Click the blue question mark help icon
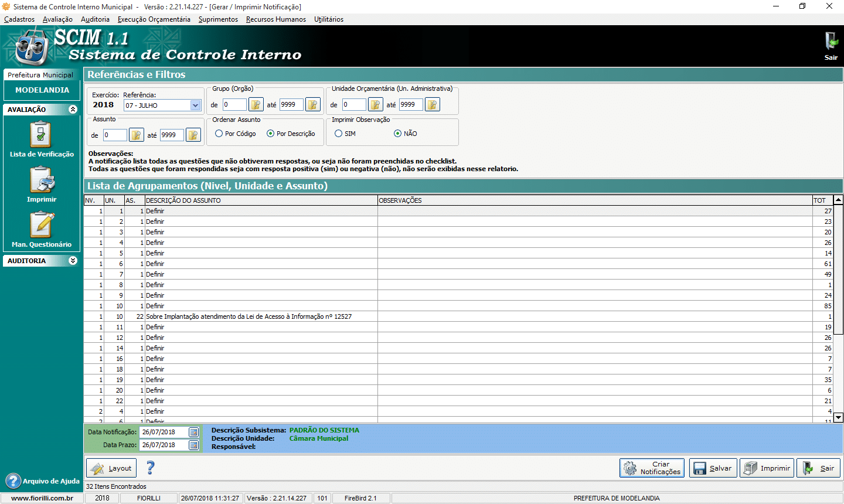 point(151,468)
